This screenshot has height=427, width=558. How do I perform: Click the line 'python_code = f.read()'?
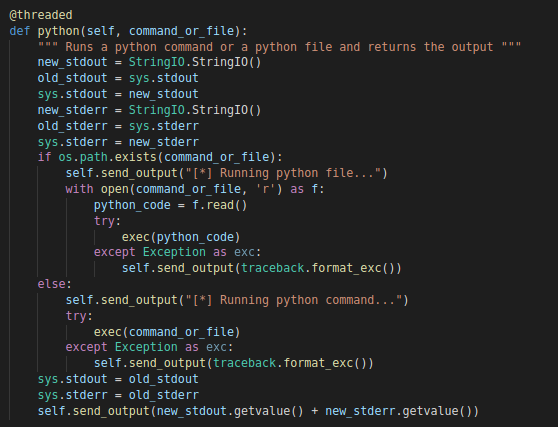click(170, 205)
